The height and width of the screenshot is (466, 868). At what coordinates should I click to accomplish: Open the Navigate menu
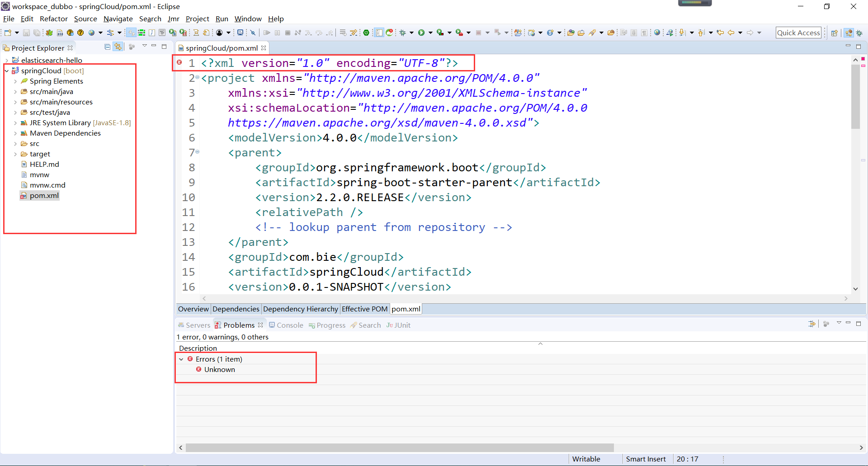(x=118, y=19)
